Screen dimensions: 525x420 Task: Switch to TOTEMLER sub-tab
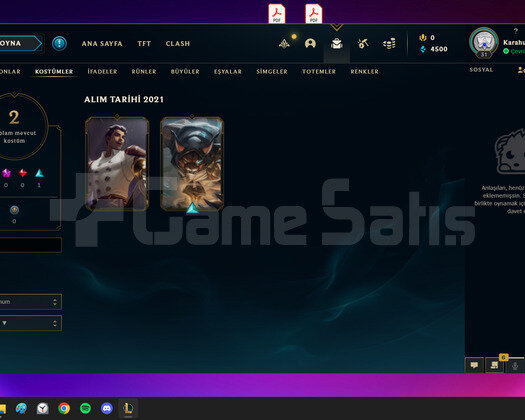coord(319,71)
